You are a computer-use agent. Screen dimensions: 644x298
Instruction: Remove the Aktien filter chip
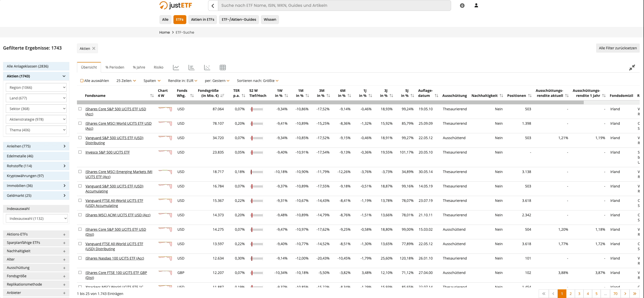(x=94, y=49)
